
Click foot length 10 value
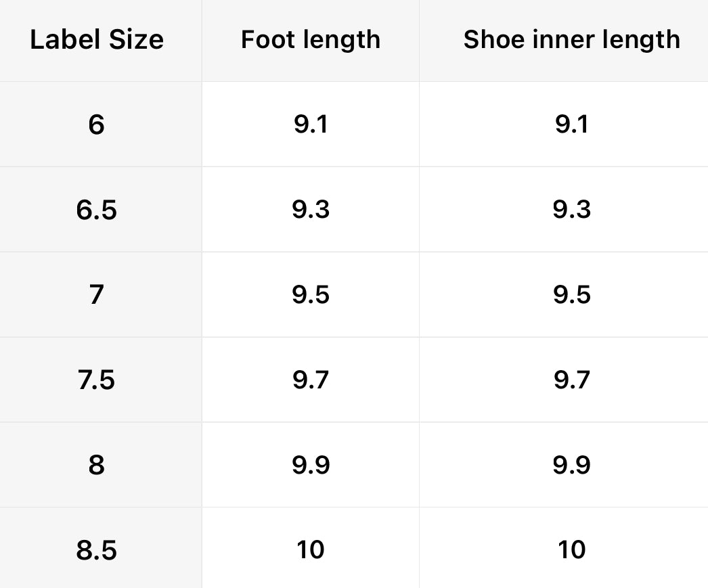tap(311, 550)
